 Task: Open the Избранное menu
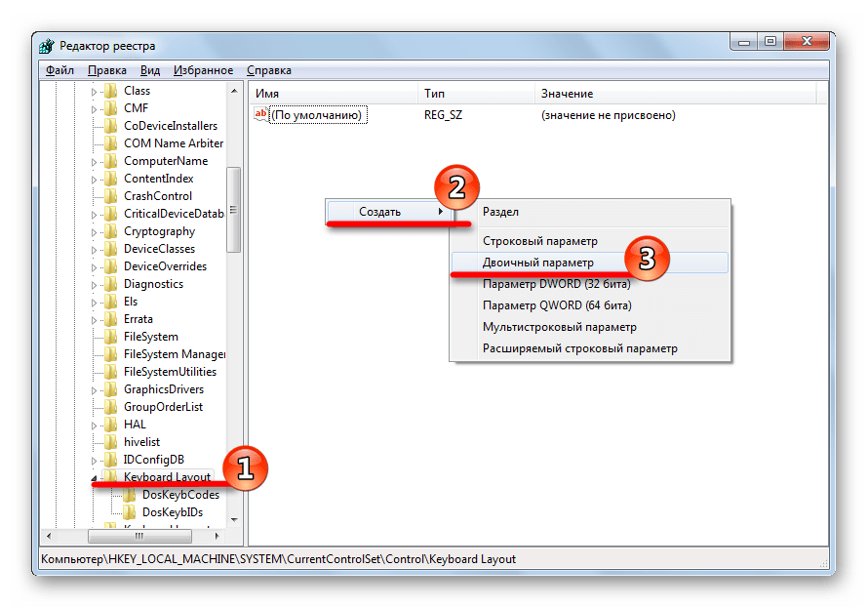(203, 70)
